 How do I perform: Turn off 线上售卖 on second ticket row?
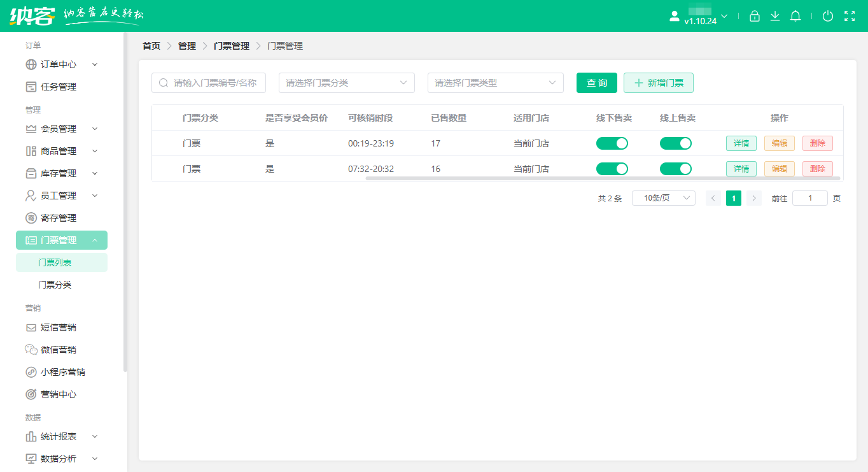(675, 169)
